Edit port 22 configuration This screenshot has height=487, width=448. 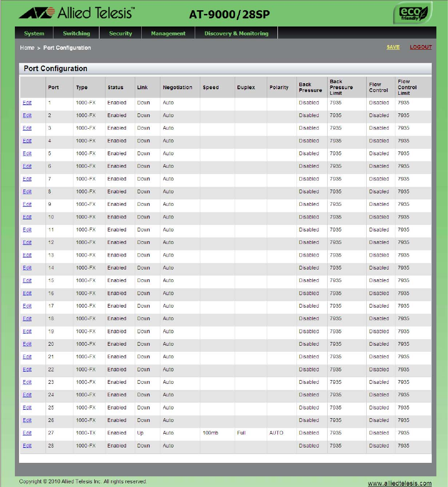pos(27,369)
